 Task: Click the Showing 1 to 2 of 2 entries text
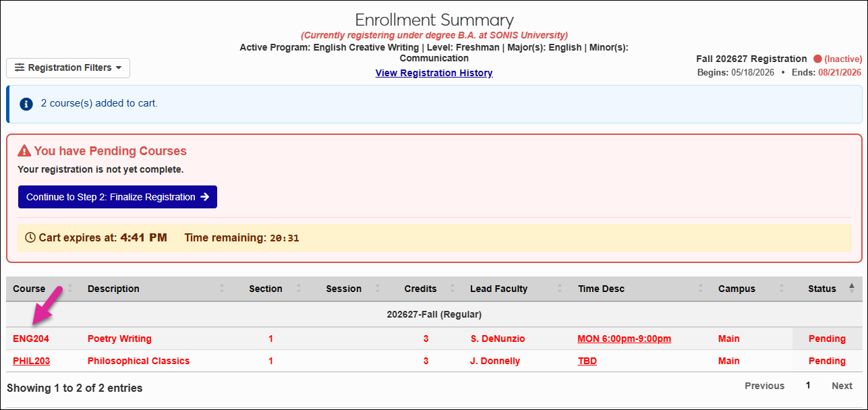pyautogui.click(x=75, y=388)
